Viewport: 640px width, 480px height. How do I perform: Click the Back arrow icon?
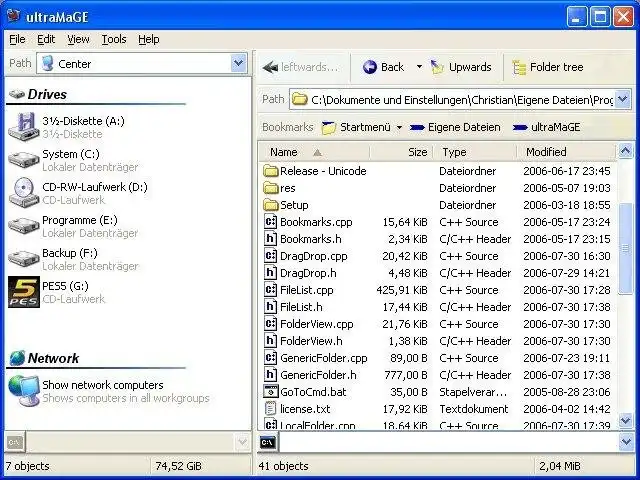[370, 67]
